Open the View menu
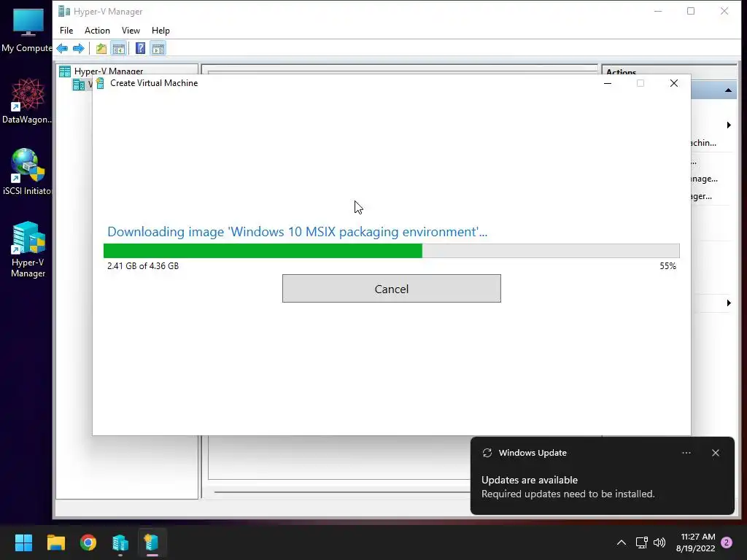 (131, 31)
